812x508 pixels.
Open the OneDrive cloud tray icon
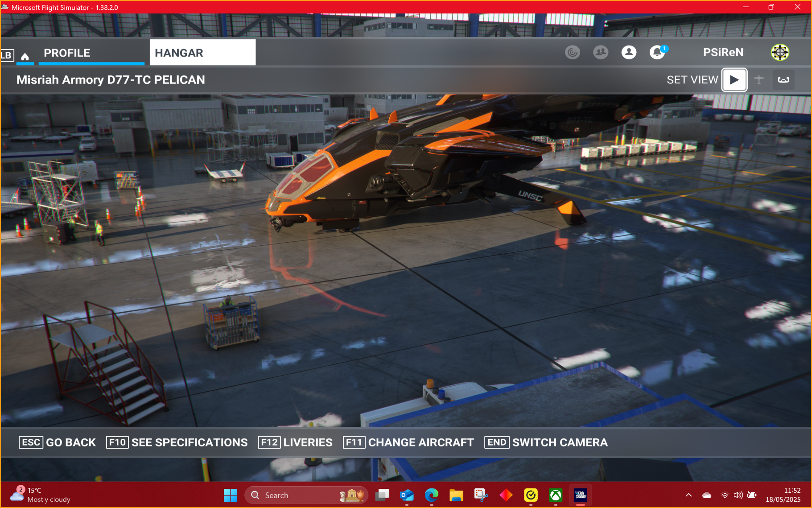click(x=707, y=495)
